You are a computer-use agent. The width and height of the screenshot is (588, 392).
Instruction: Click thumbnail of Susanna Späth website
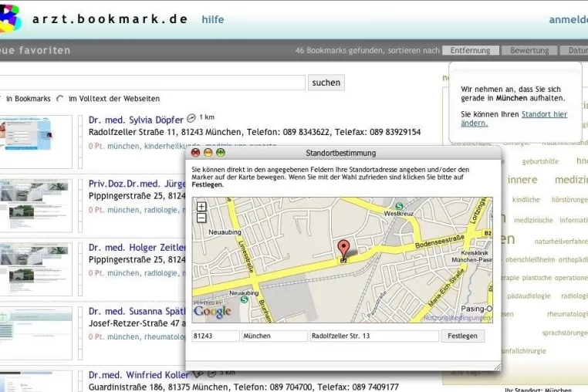(36, 333)
